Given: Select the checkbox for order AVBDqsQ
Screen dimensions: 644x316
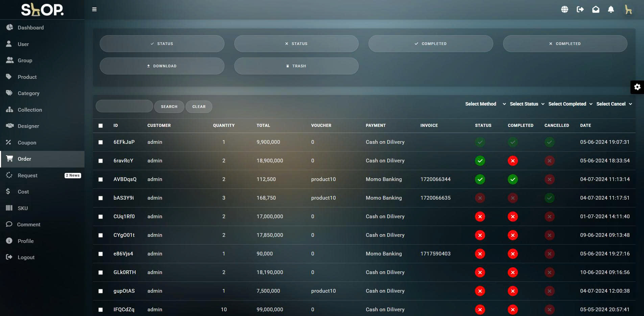Looking at the screenshot, I should [x=100, y=179].
